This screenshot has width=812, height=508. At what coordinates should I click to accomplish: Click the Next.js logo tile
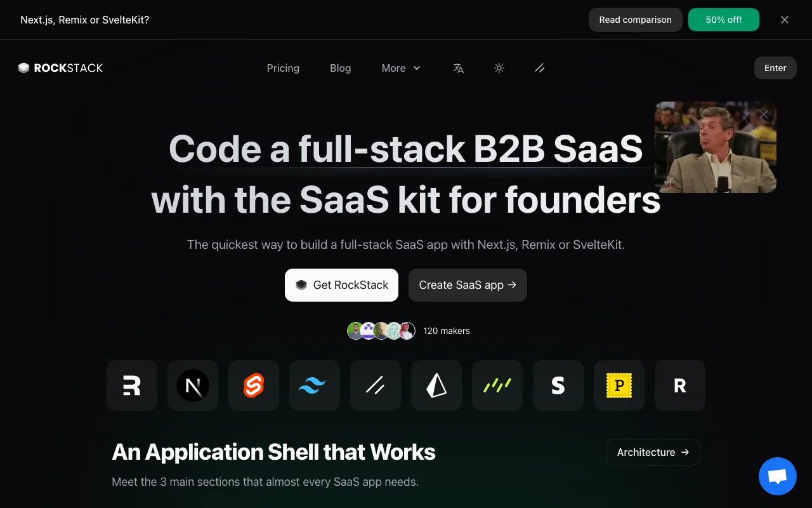(x=193, y=385)
